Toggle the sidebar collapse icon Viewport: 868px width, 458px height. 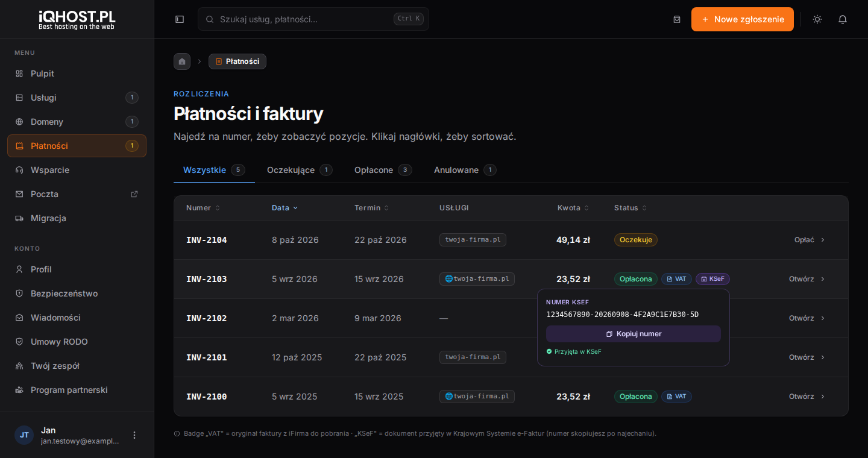180,19
